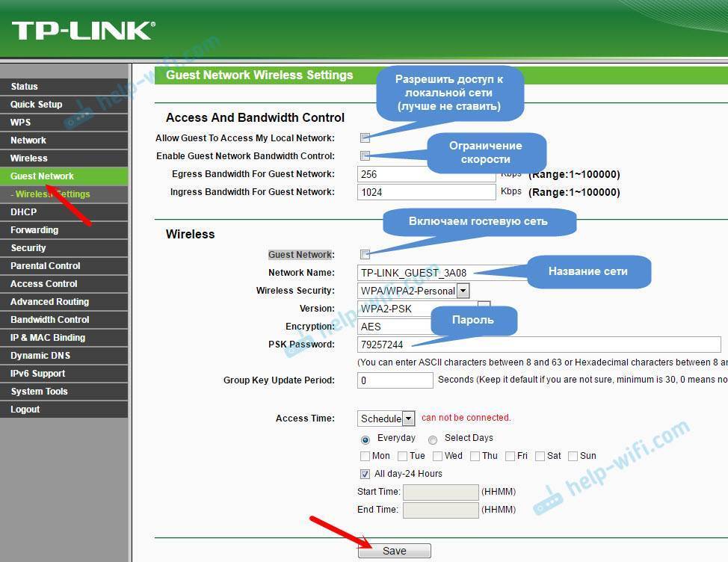This screenshot has width=728, height=562.
Task: Go to the WPS page
Action: pos(64,122)
